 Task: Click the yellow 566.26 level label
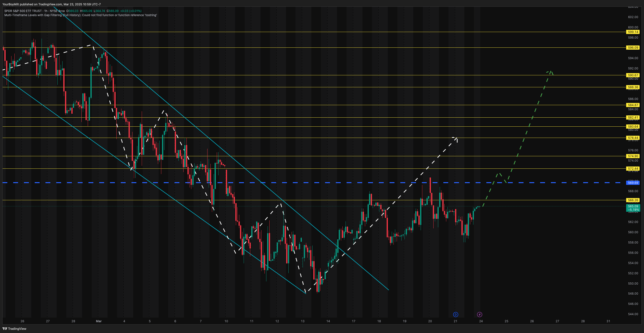(633, 200)
